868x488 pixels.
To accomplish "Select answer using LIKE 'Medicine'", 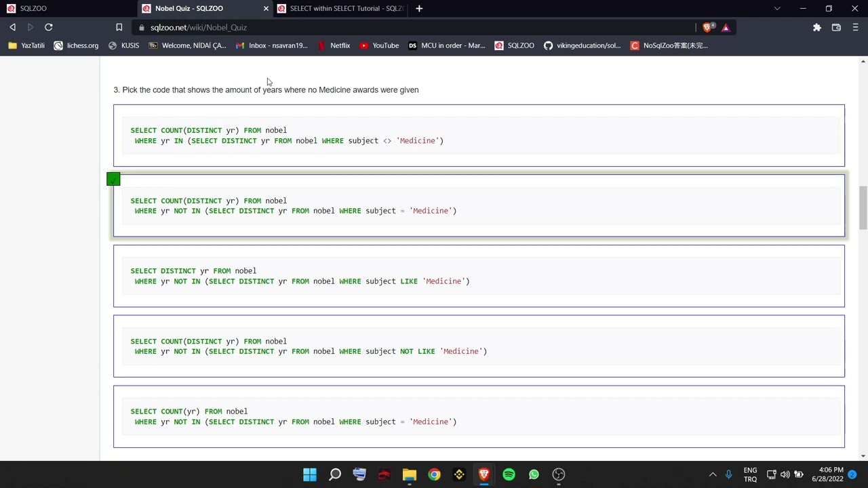I will [x=479, y=276].
